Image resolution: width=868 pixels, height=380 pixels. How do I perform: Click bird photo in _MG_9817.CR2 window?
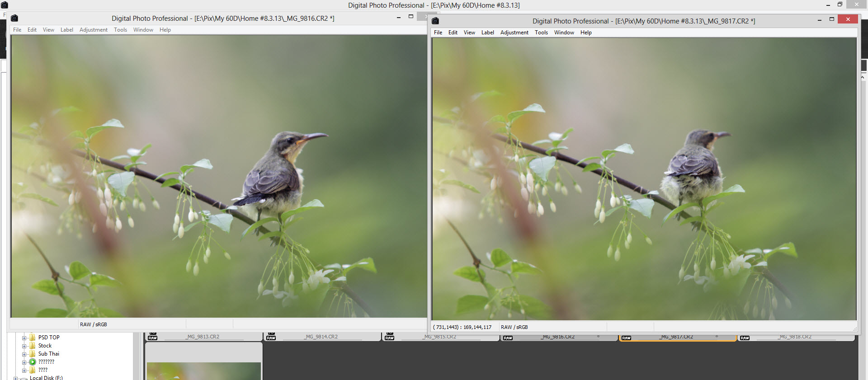click(x=644, y=179)
